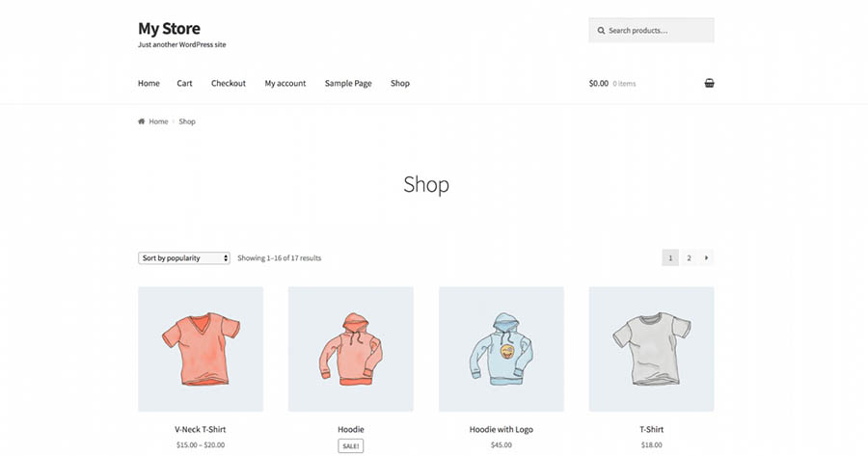Open the Home menu item
Viewport: 868px width, 456px height.
pyautogui.click(x=149, y=83)
